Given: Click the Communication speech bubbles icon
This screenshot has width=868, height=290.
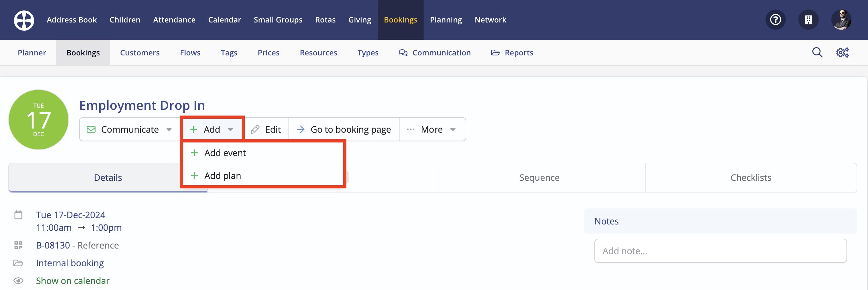Looking at the screenshot, I should point(403,53).
